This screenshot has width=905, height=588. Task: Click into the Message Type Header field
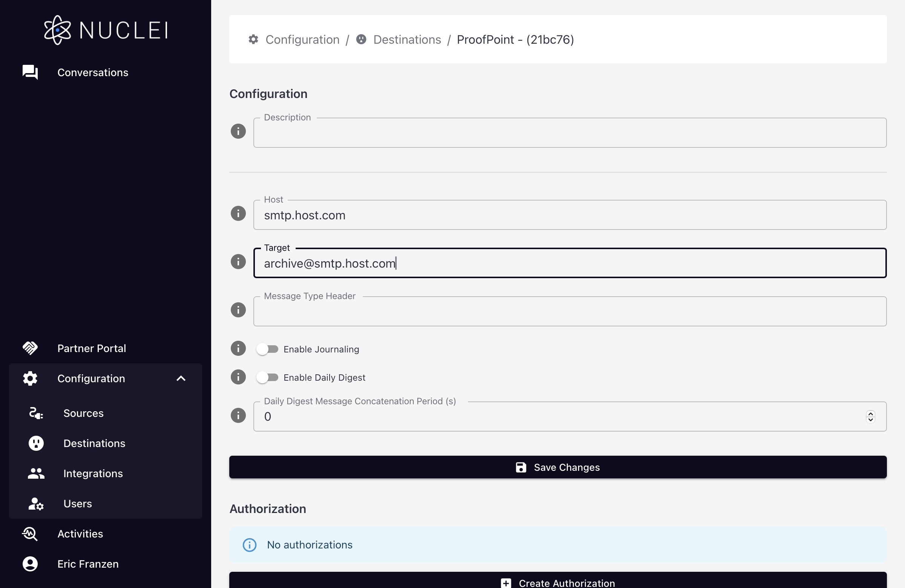pos(570,312)
